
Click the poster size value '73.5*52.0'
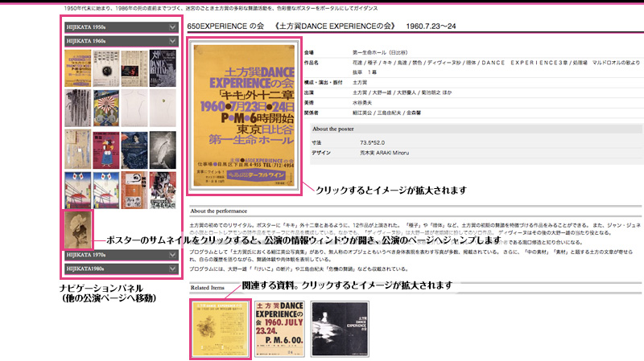(x=373, y=143)
